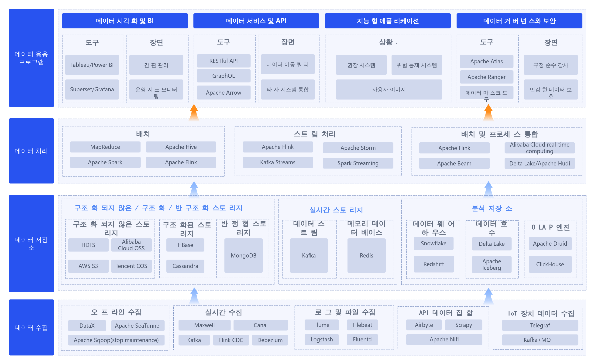
Task: Select the Kafka Streams box
Action: click(x=278, y=162)
